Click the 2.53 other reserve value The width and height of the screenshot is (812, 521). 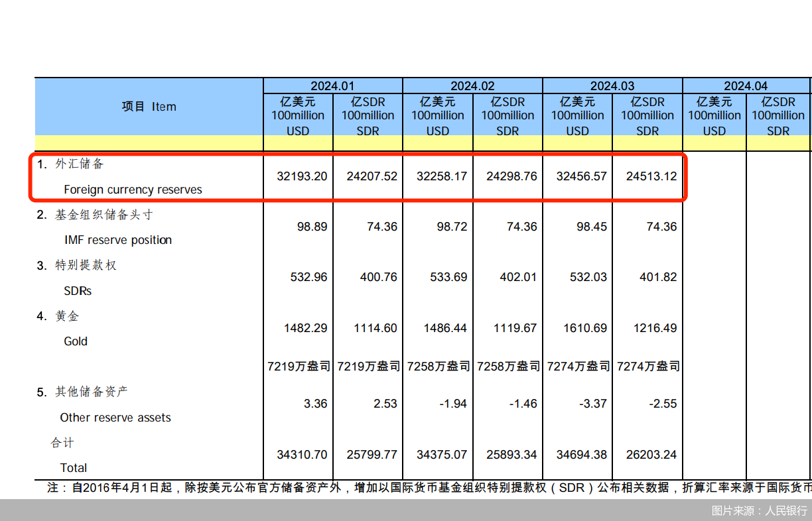385,404
